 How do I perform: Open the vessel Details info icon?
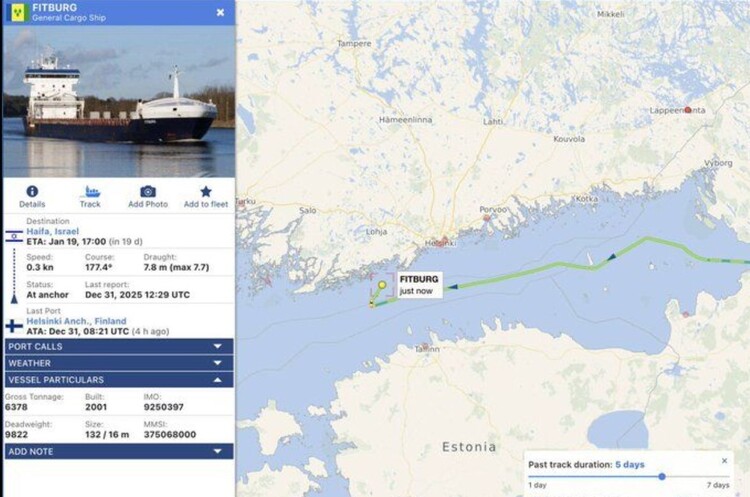32,192
